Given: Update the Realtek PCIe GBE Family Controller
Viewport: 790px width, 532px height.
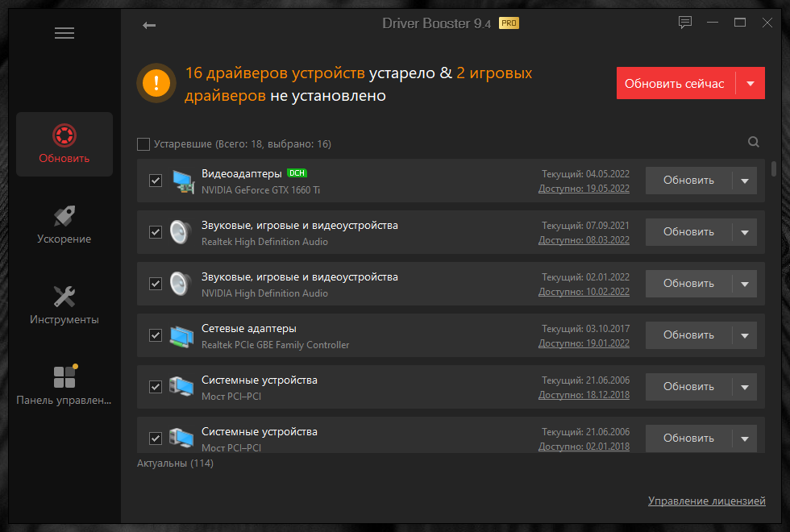Looking at the screenshot, I should 688,335.
